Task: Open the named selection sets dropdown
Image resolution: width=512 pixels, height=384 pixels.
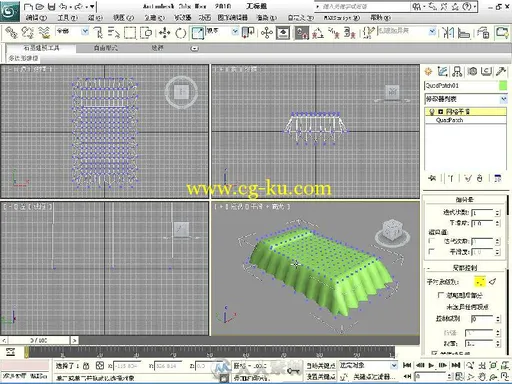Action: click(x=432, y=31)
